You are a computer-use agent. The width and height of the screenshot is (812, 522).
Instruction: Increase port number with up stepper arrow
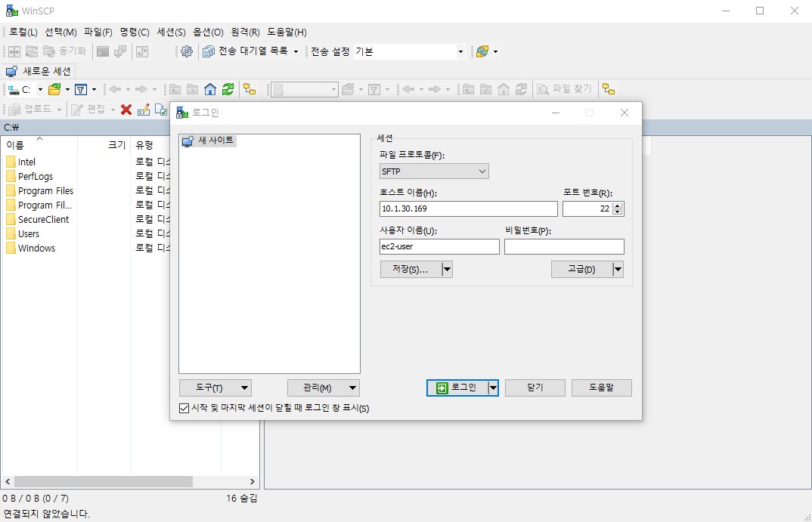(x=617, y=205)
